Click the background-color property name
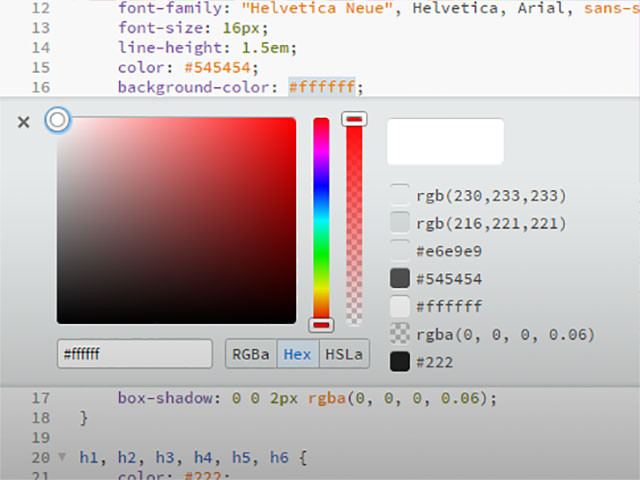 193,87
